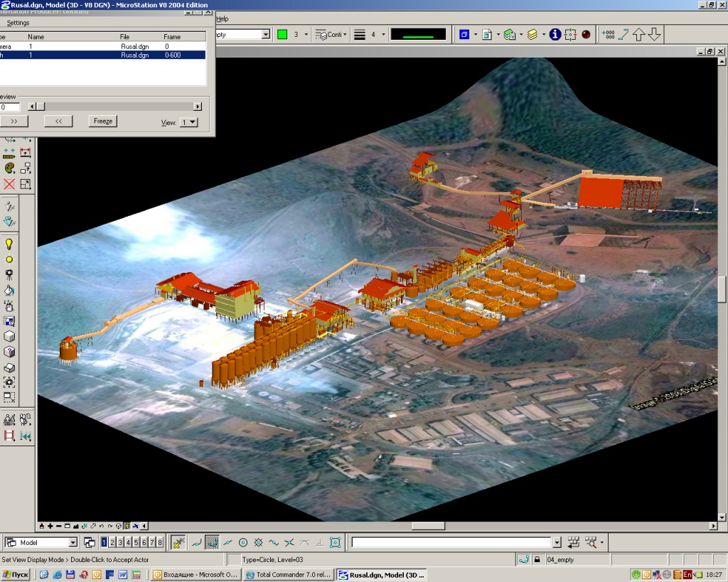Click the green active color swatch

tap(282, 34)
